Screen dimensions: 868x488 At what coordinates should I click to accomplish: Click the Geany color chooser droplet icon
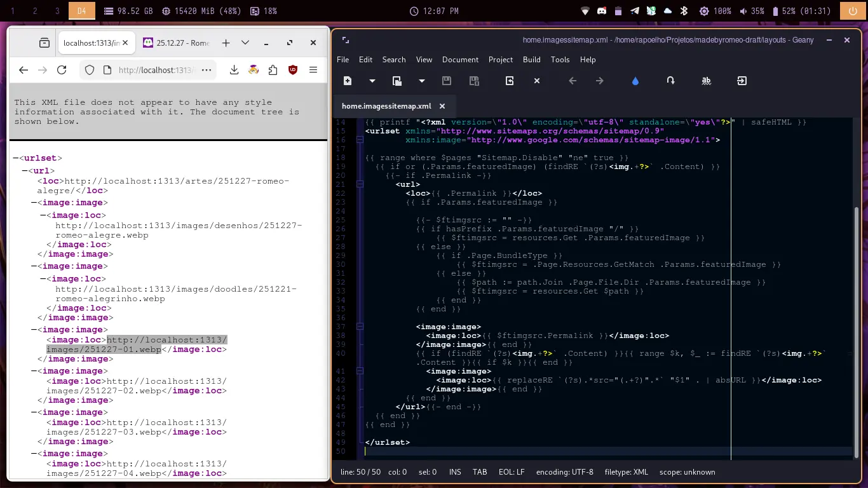click(x=635, y=81)
